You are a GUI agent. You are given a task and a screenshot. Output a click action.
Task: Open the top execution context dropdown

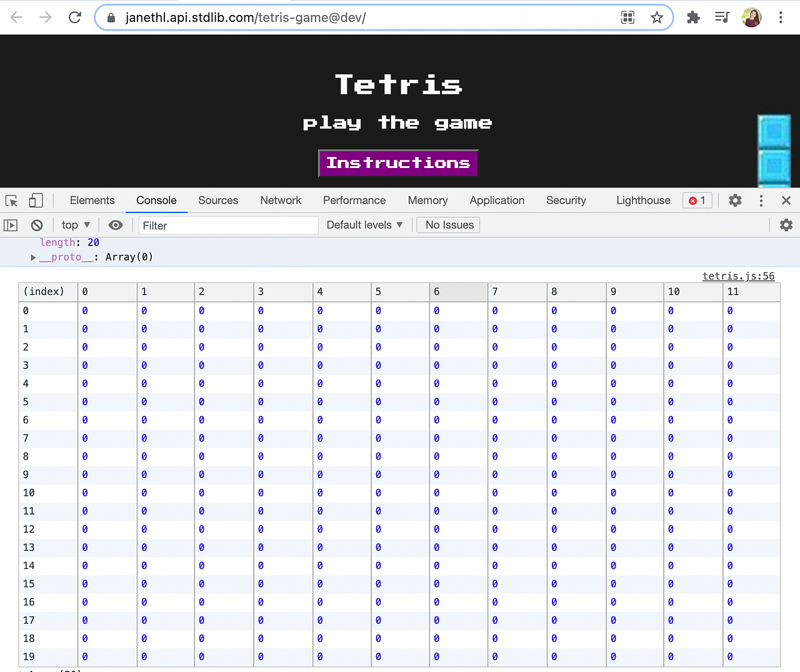pyautogui.click(x=74, y=225)
